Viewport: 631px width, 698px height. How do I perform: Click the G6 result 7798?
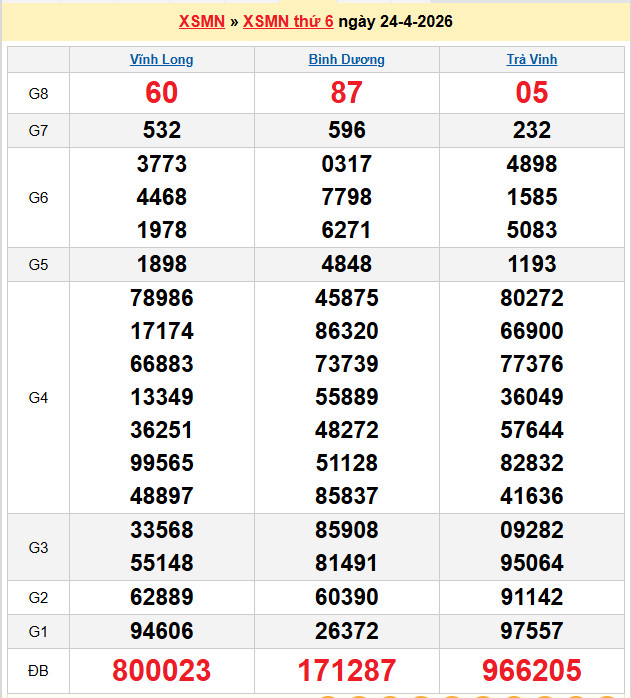(x=346, y=197)
